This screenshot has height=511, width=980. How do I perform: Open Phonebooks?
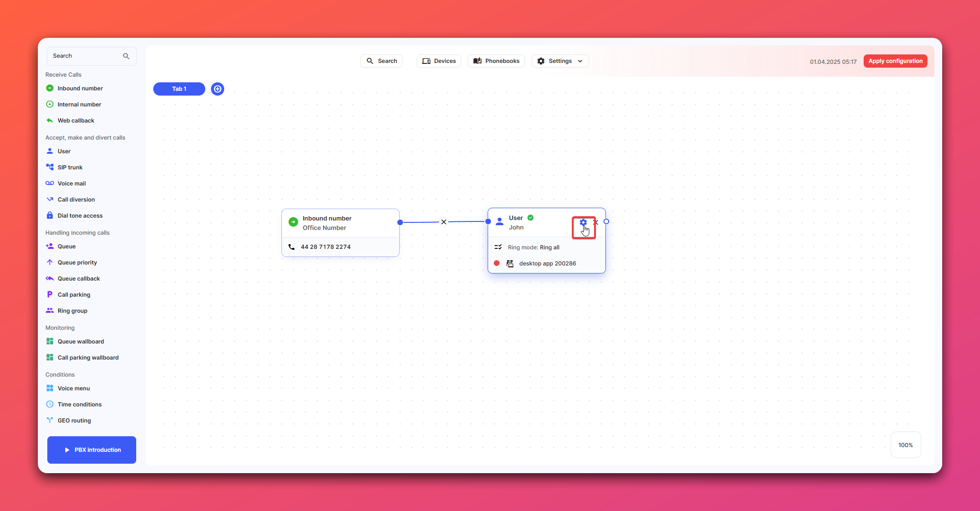pyautogui.click(x=496, y=61)
